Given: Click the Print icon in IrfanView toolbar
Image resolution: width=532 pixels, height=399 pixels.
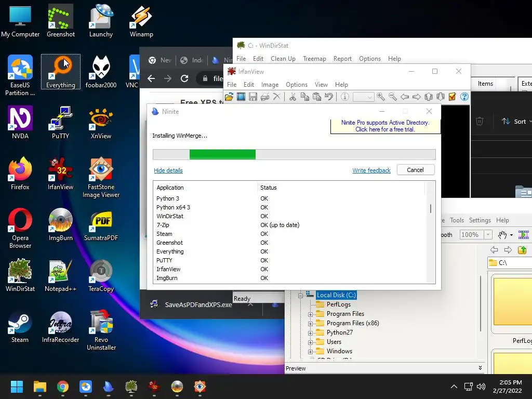Looking at the screenshot, I should (x=264, y=97).
